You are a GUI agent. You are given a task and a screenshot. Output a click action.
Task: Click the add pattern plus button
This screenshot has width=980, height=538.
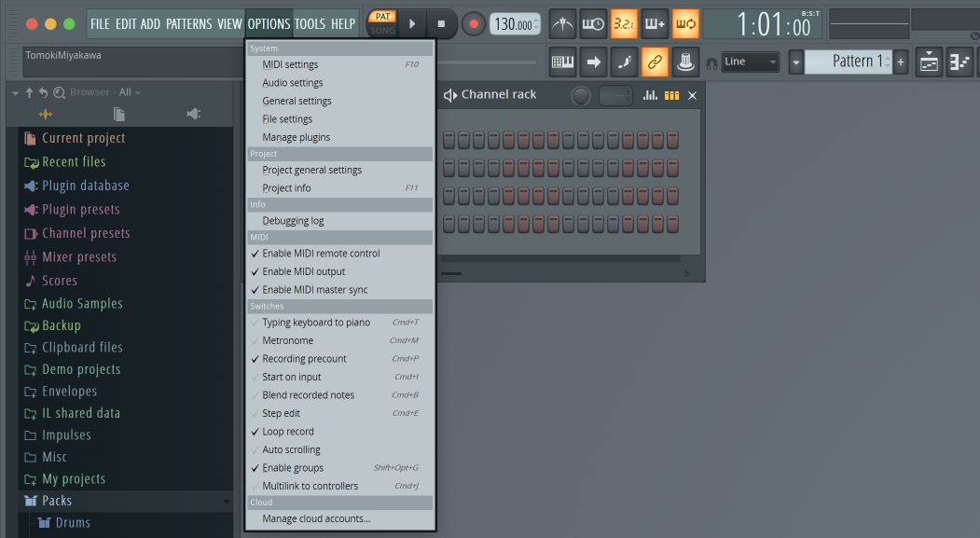coord(901,62)
